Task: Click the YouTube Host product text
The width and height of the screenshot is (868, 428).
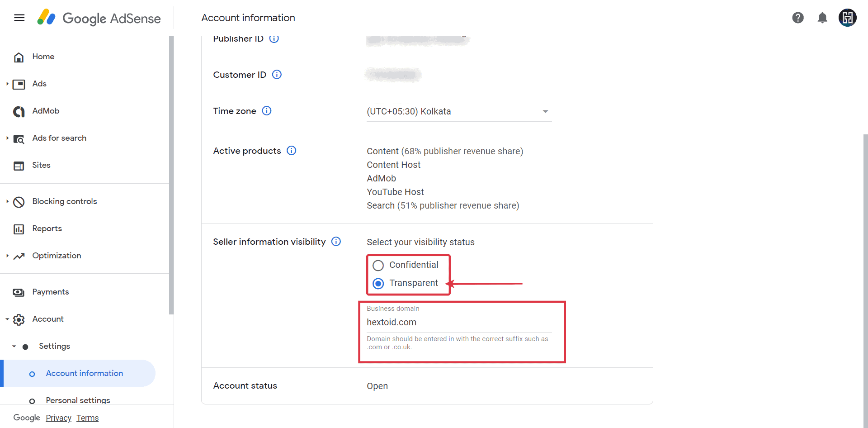Action: 395,192
